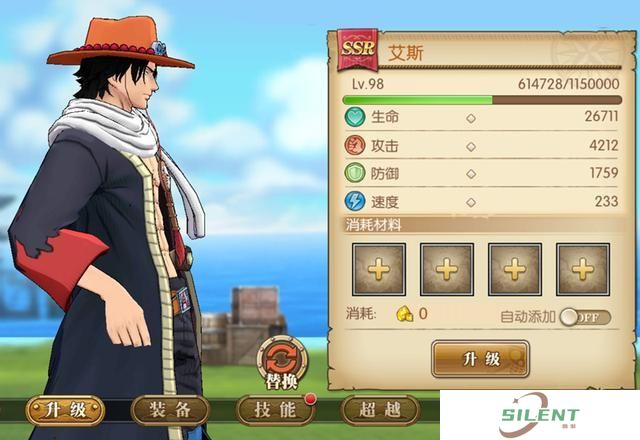Select the bottom-left 升级 tab
This screenshot has width=640, height=440.
coord(65,410)
